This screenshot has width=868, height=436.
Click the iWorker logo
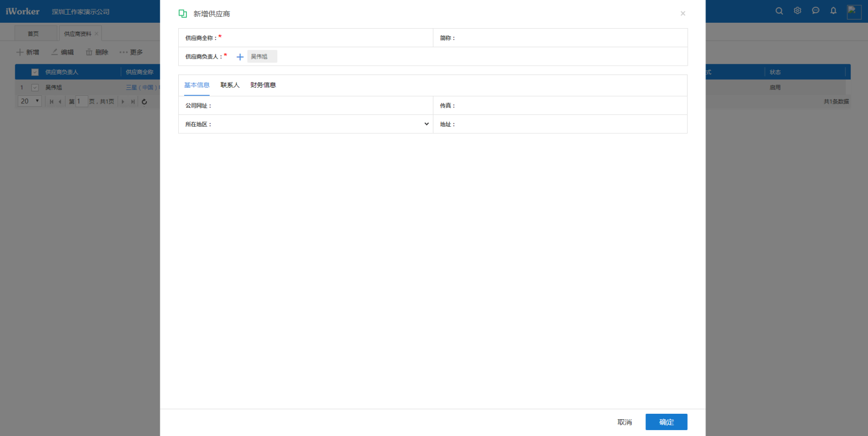pos(23,11)
